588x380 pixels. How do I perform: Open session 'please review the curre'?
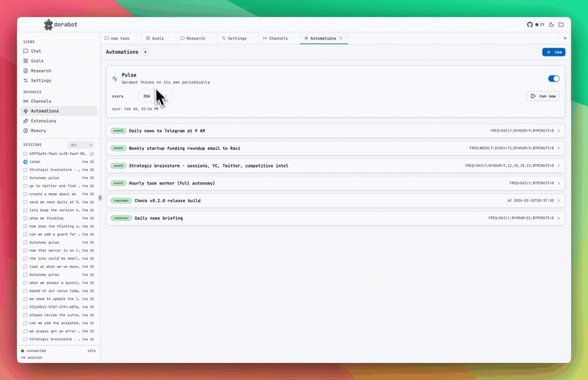point(59,315)
